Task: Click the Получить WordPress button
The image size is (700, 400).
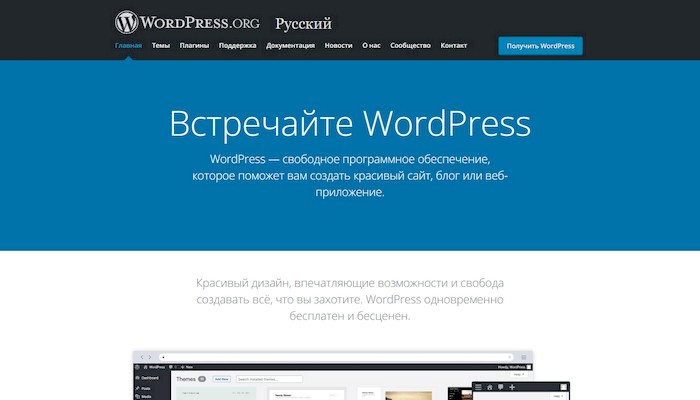Action: (x=540, y=46)
